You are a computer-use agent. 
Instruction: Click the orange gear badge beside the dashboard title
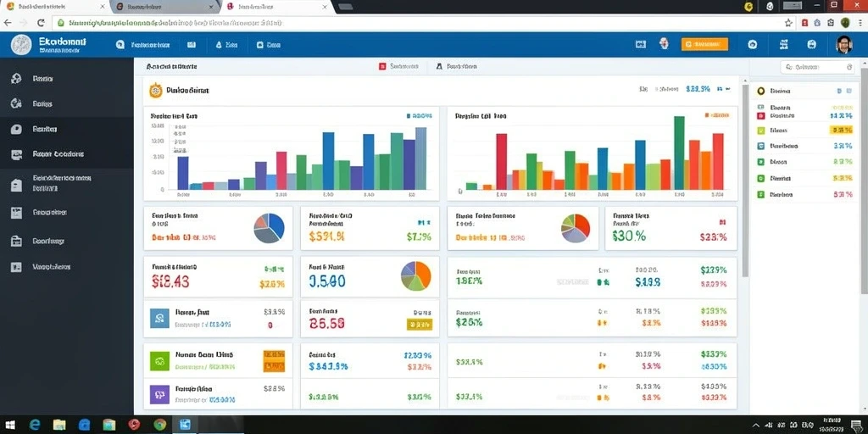pos(156,90)
